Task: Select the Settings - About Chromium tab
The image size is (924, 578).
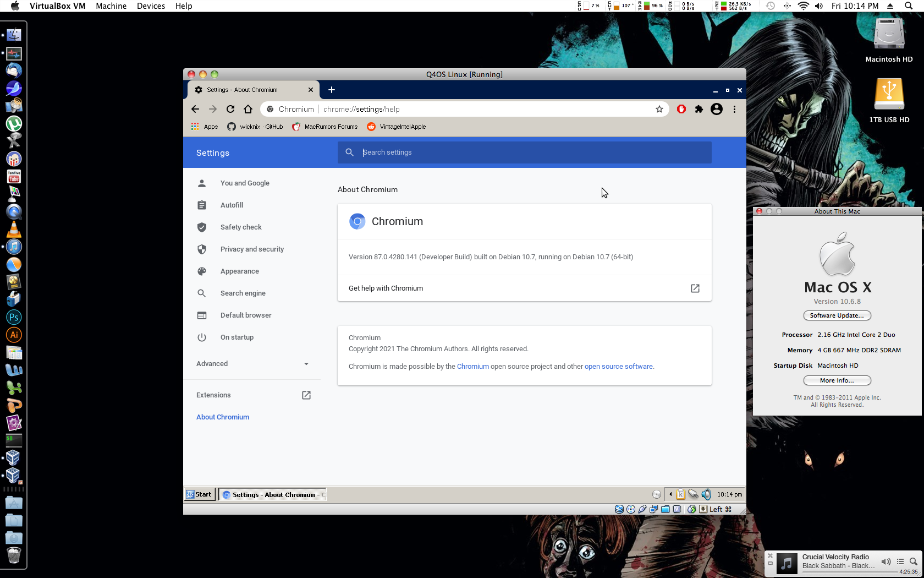Action: click(254, 90)
